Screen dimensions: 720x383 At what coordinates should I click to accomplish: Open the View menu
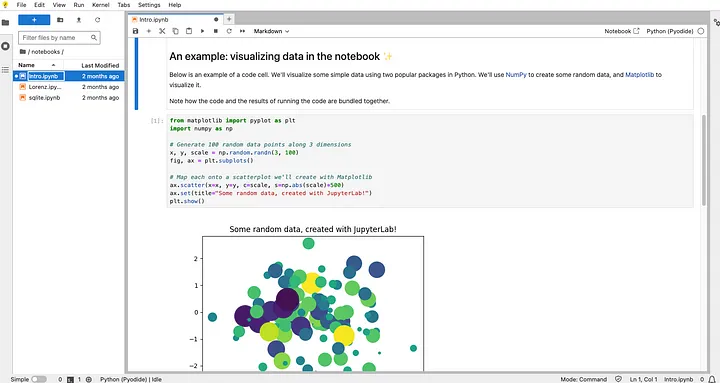[x=59, y=5]
